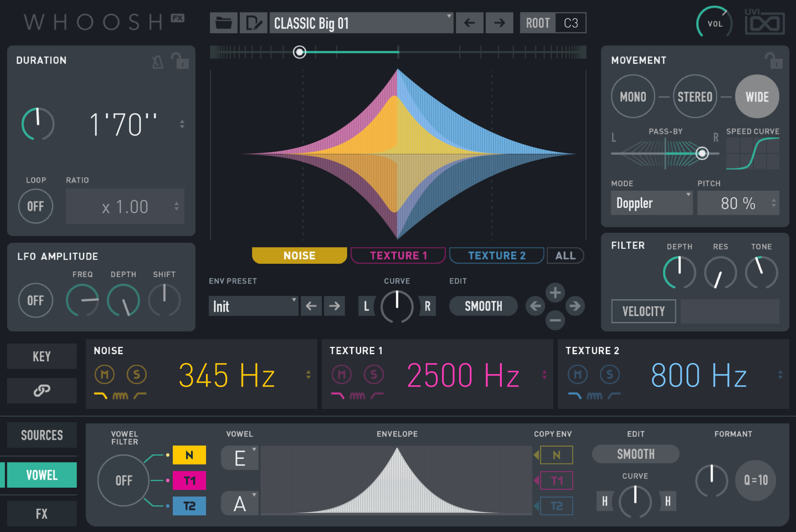Screen dimensions: 796x532
Task: Click the VELOCITY button in the Filter panel
Action: (x=643, y=311)
